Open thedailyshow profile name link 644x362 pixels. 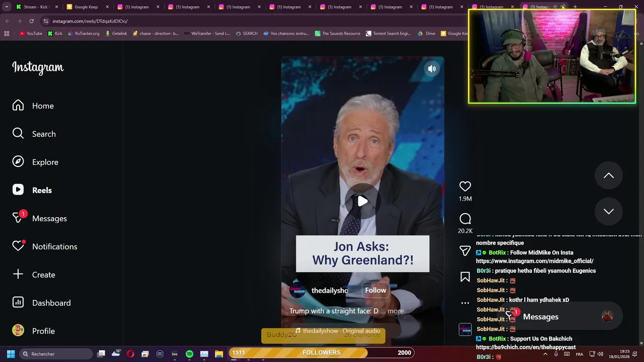click(x=330, y=291)
